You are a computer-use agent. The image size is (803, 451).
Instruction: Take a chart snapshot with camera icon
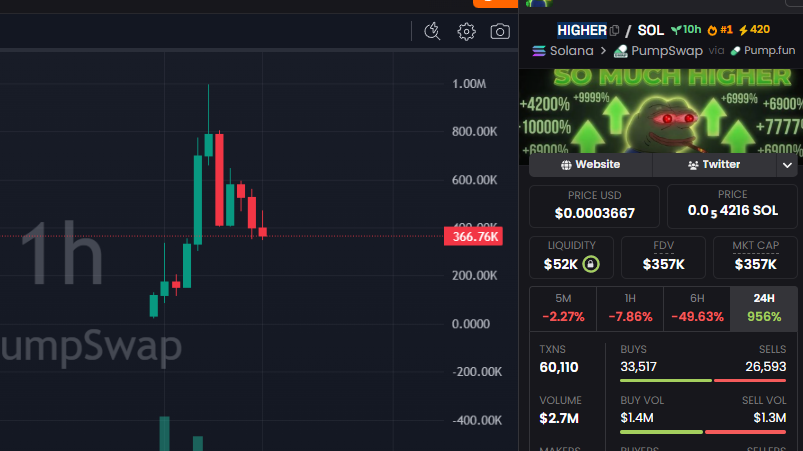tap(500, 32)
